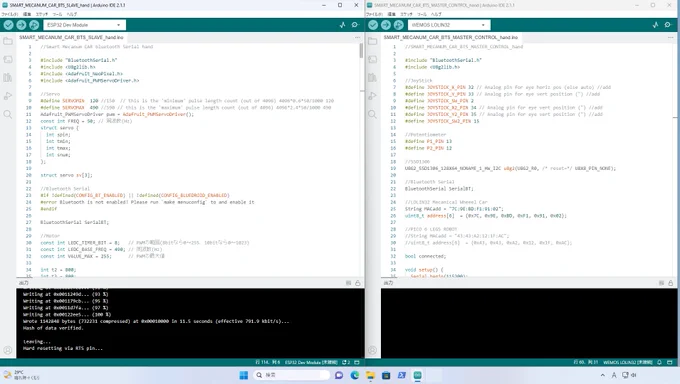Viewport: 680px width, 384px height.
Task: Open Sketchbook folder panel in left sidebar
Action: [x=8, y=41]
